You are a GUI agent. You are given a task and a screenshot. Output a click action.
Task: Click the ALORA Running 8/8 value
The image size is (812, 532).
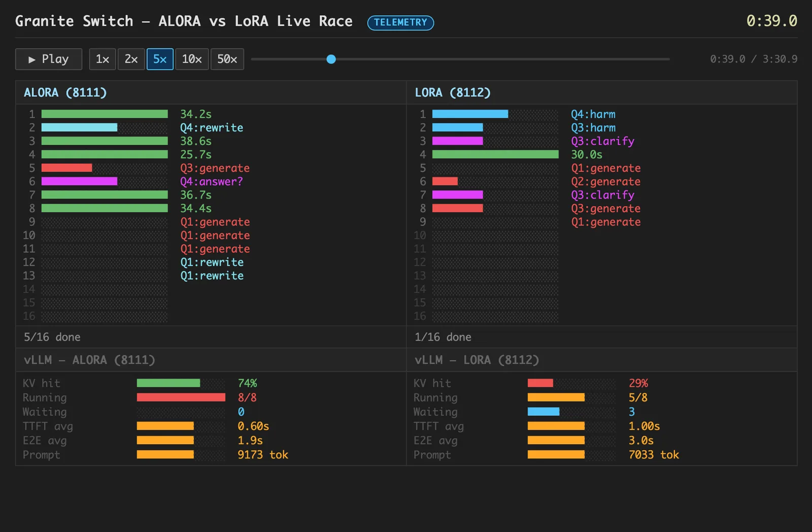tap(247, 397)
